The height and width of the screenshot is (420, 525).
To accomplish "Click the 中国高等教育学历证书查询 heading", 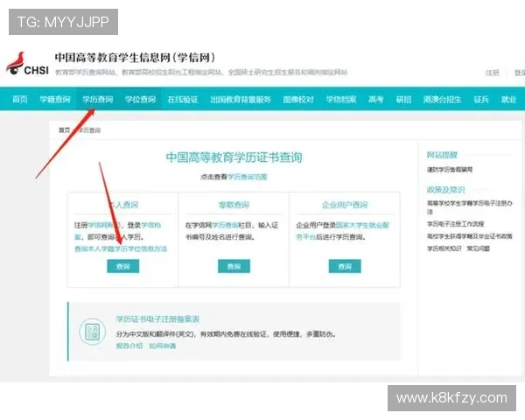I will coord(234,157).
